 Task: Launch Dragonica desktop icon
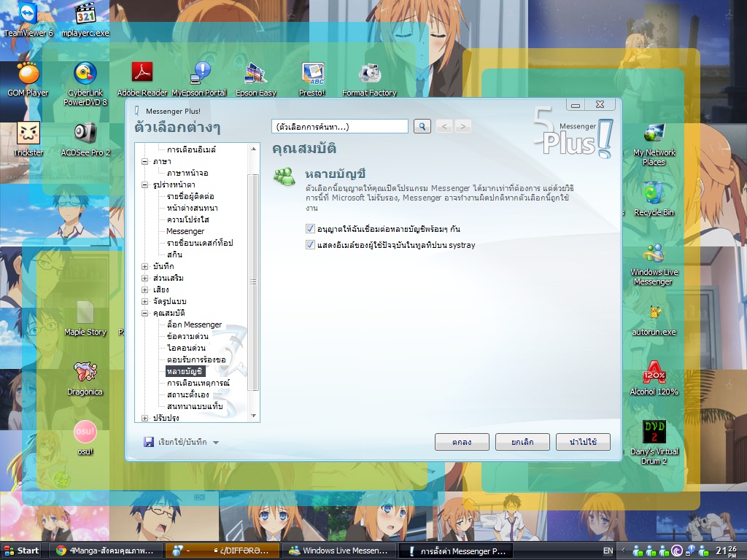pos(85,378)
